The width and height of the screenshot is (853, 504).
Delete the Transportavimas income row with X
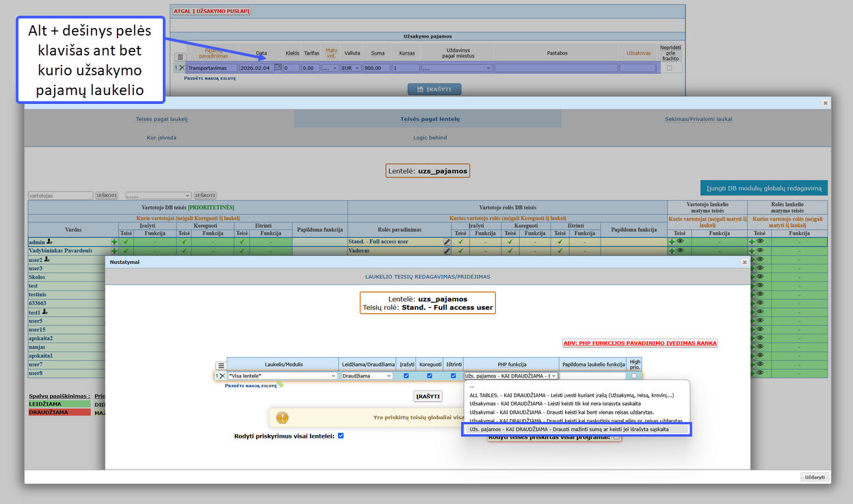(x=181, y=68)
